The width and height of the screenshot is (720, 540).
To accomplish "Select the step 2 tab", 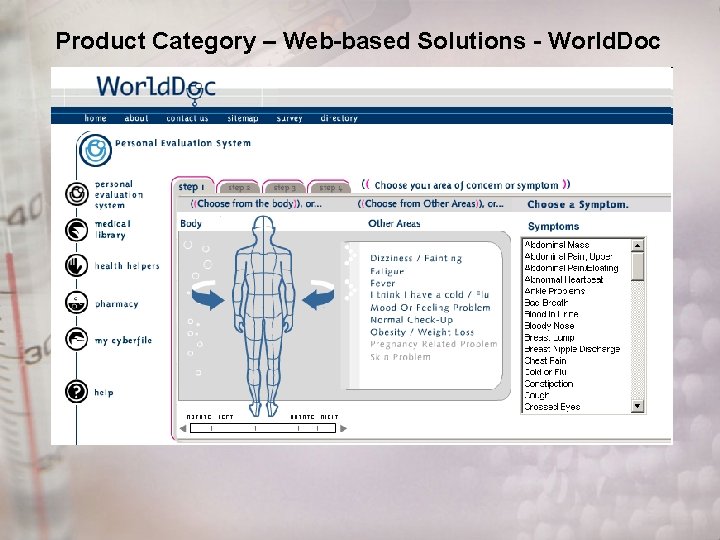I will click(x=238, y=187).
